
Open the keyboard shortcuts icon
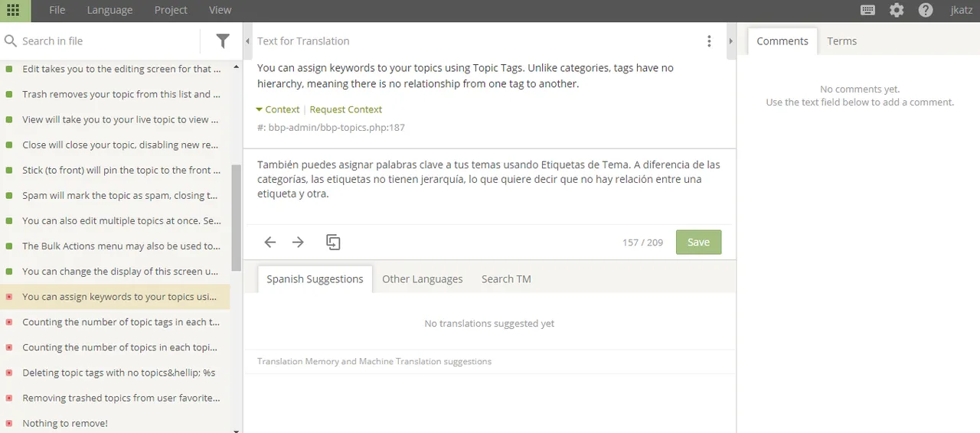click(x=867, y=11)
